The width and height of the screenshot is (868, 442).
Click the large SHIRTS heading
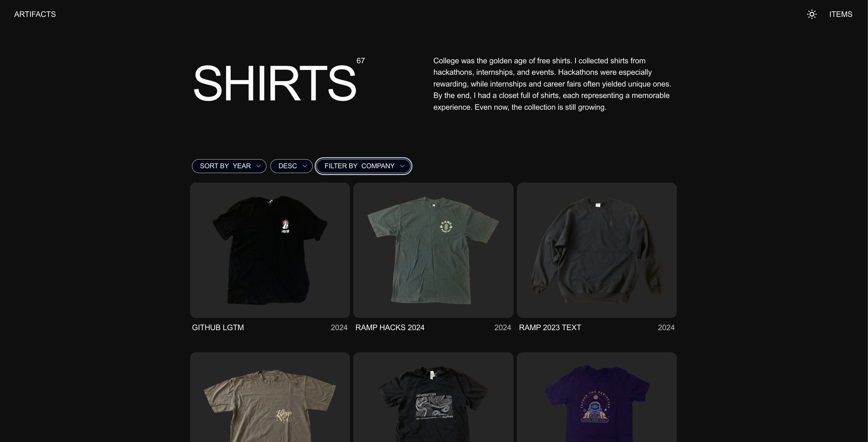(274, 83)
